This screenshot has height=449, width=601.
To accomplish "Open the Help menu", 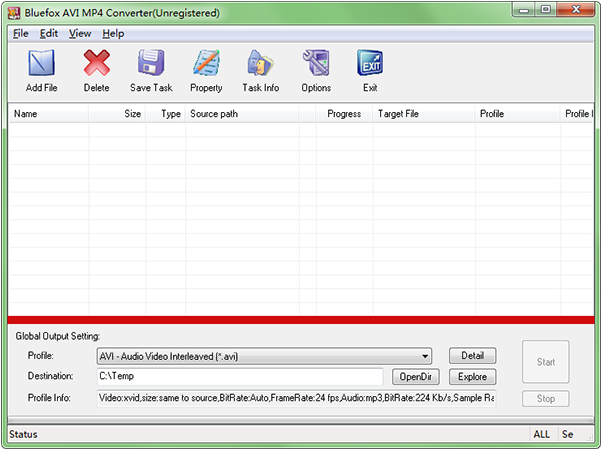I will [113, 34].
